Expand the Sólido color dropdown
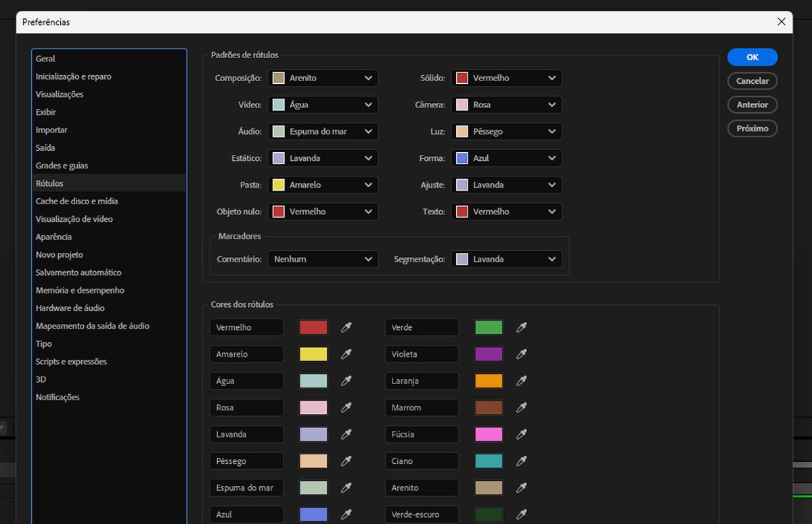This screenshot has height=524, width=812. pos(506,78)
